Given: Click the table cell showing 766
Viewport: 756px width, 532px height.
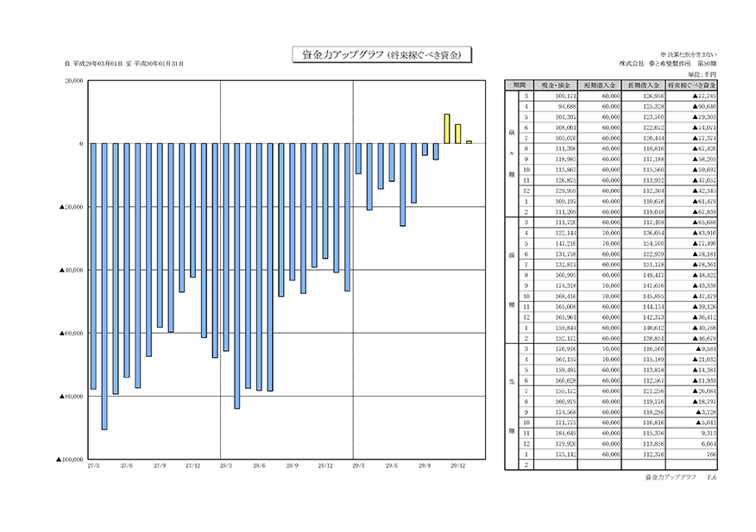Looking at the screenshot, I should click(697, 454).
